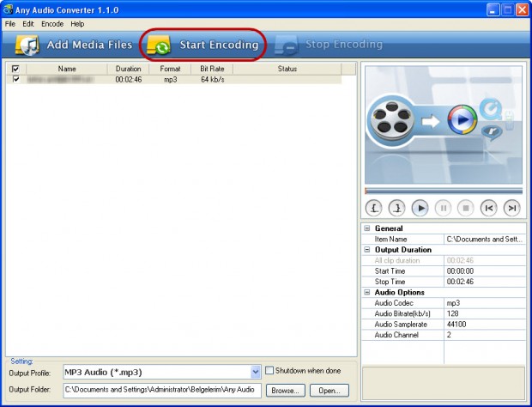Viewport: 532px width, 407px height.
Task: Click the Start Encoding button
Action: tap(203, 45)
